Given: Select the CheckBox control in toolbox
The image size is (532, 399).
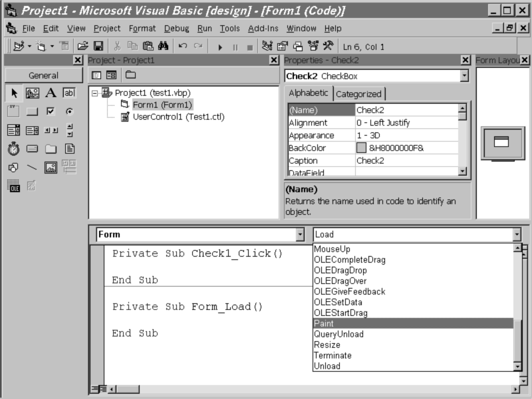Looking at the screenshot, I should point(51,112).
